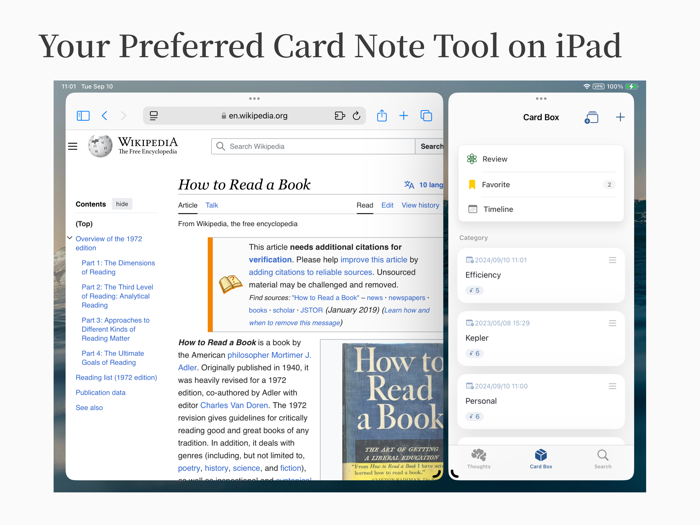Screen dimensions: 700x525
Task: Hide the Contents sidebar
Action: pos(122,204)
